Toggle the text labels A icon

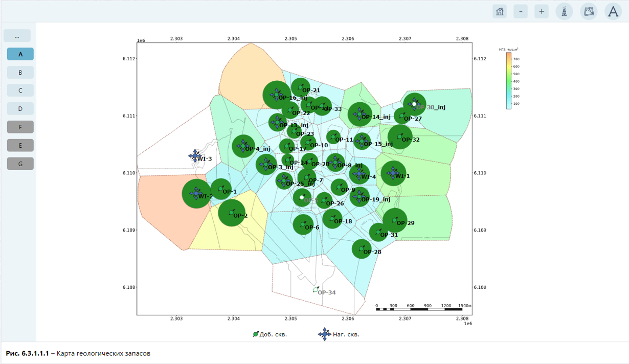point(613,11)
